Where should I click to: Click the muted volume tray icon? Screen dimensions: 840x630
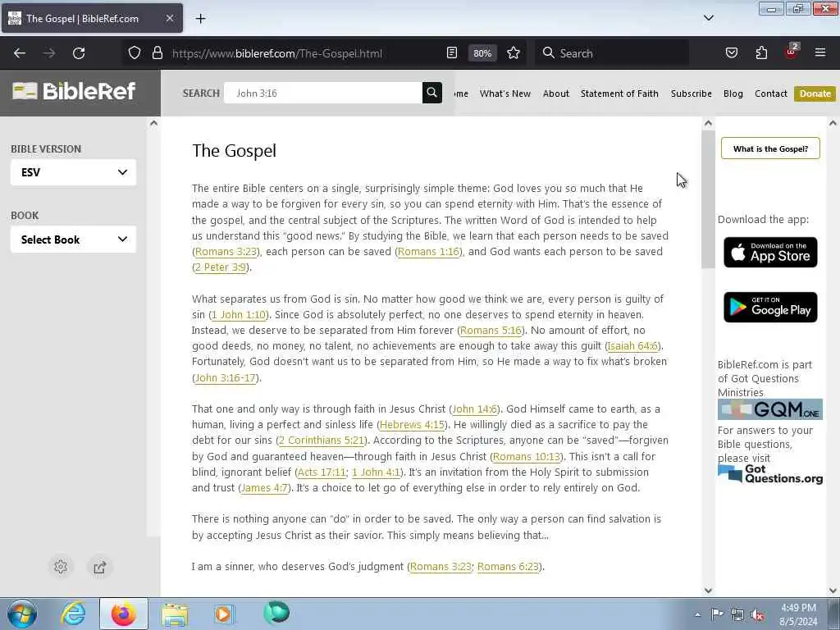click(757, 615)
